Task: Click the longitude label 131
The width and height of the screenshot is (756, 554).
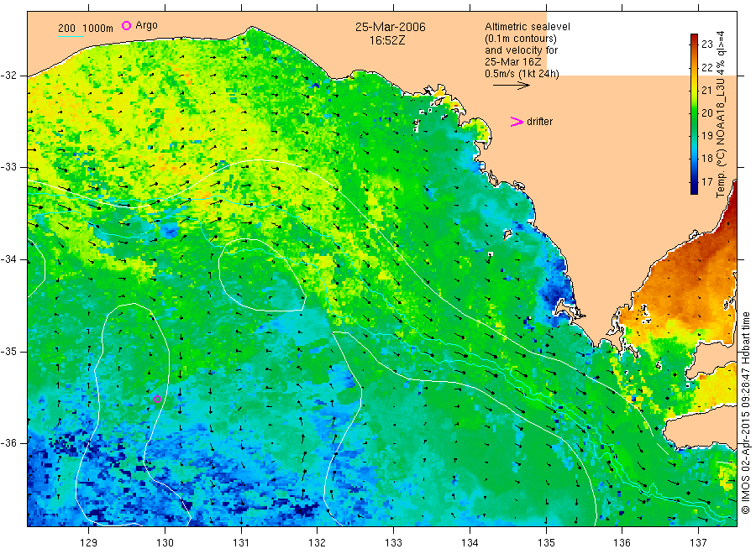Action: click(241, 543)
